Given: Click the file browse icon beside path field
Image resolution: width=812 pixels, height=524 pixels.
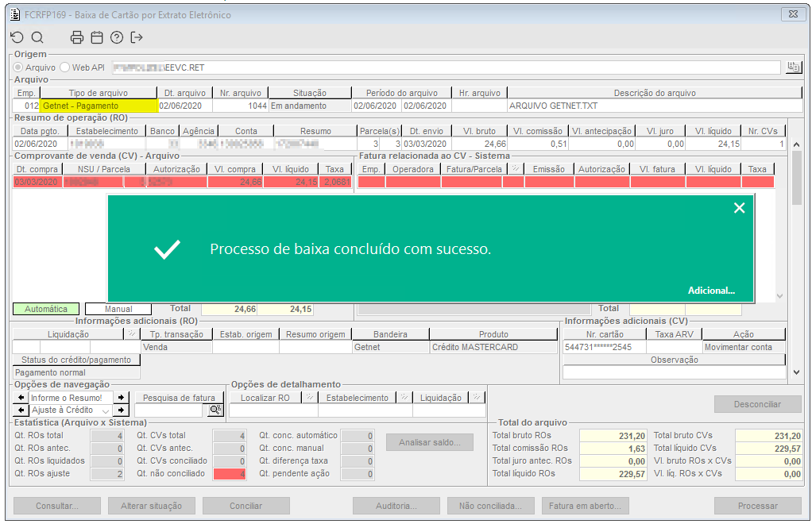Looking at the screenshot, I should (793, 67).
